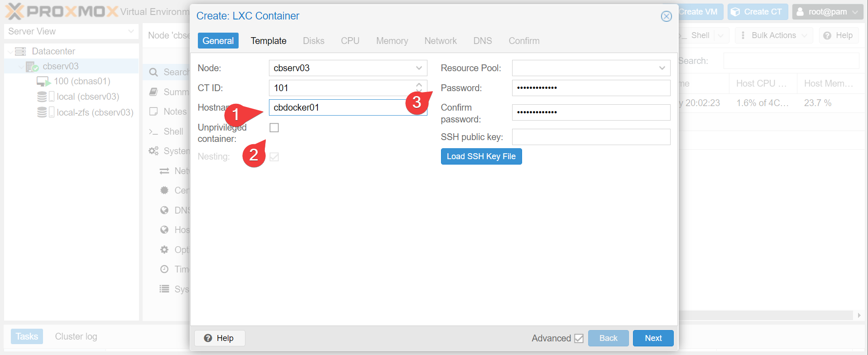The height and width of the screenshot is (355, 868).
Task: Click the SSH public key field
Action: pyautogui.click(x=591, y=137)
